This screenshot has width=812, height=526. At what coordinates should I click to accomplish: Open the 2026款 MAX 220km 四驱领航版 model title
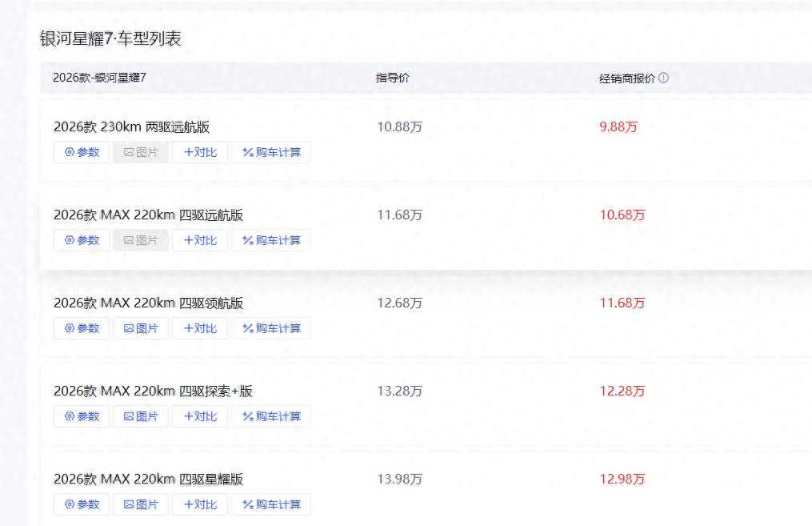[x=148, y=303]
